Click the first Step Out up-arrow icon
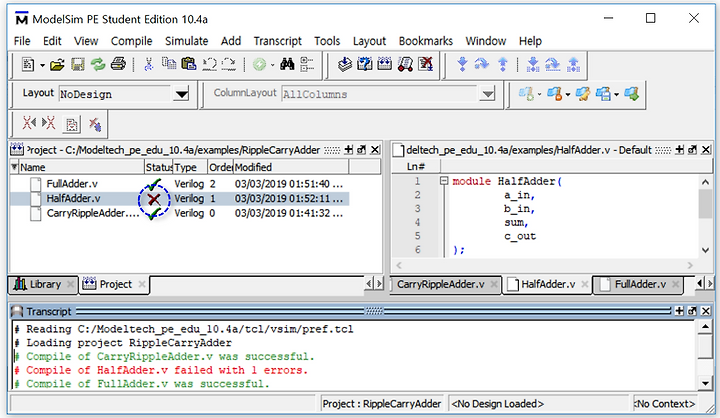This screenshot has height=418, width=720. tap(503, 64)
